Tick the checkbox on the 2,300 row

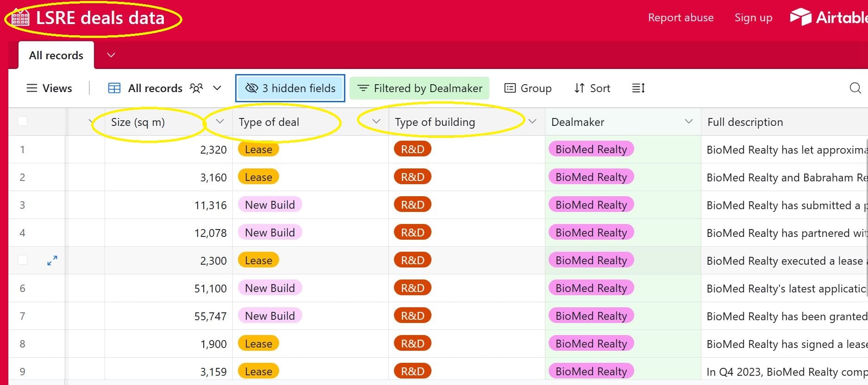pos(22,260)
